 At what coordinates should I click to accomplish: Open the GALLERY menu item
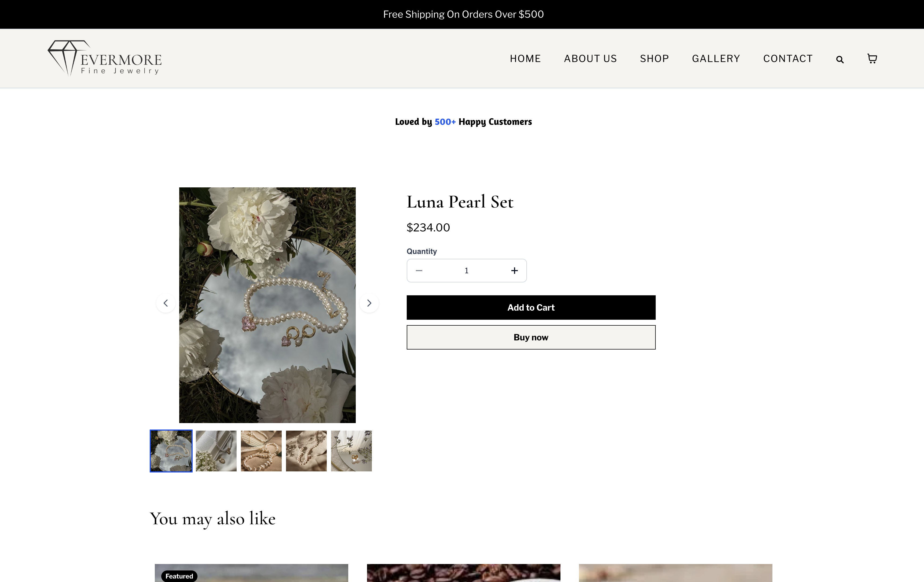(x=716, y=59)
